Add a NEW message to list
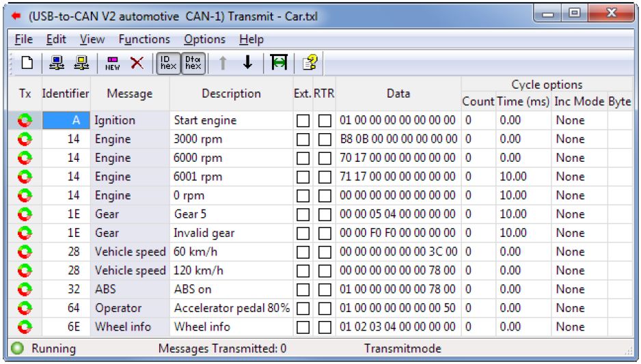The image size is (641, 364). tap(112, 64)
